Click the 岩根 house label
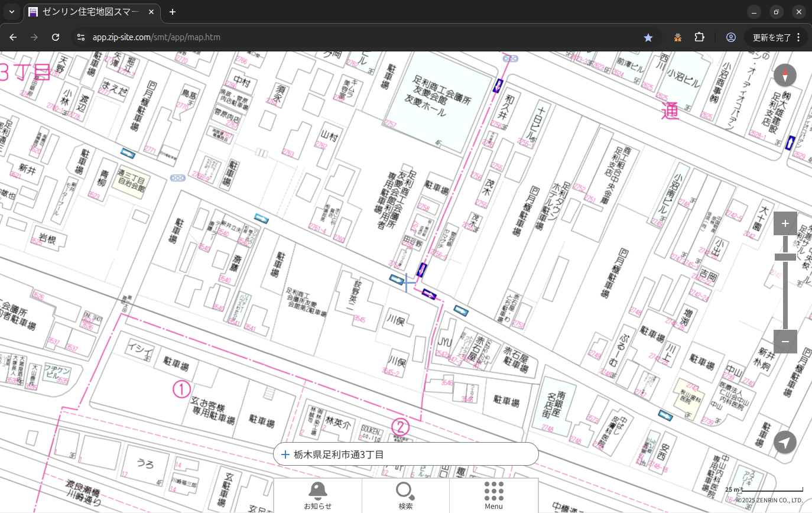Image resolution: width=812 pixels, height=513 pixels. click(46, 239)
